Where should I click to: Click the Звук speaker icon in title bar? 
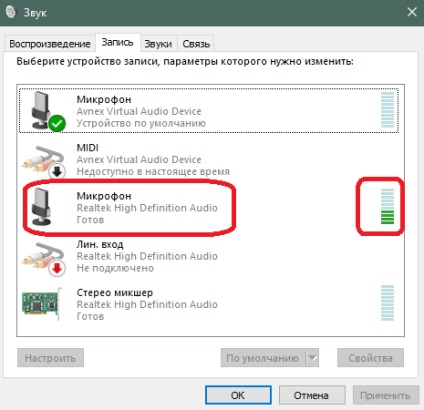point(11,12)
